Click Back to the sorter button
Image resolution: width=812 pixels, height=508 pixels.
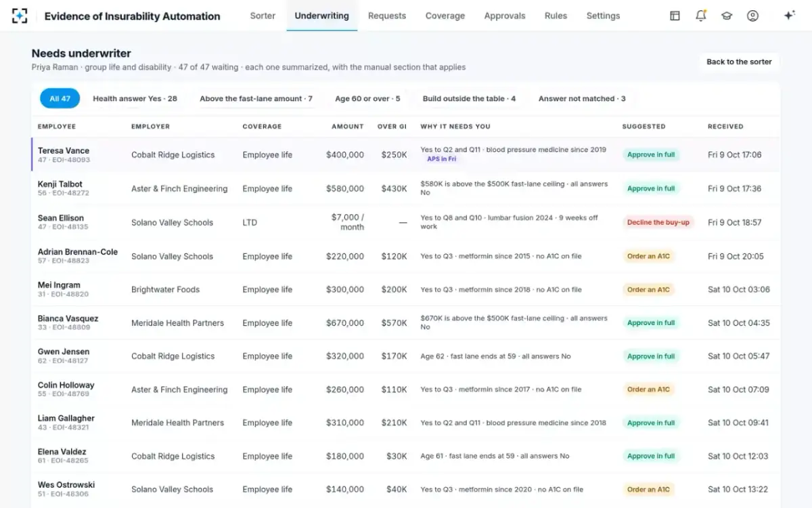739,62
